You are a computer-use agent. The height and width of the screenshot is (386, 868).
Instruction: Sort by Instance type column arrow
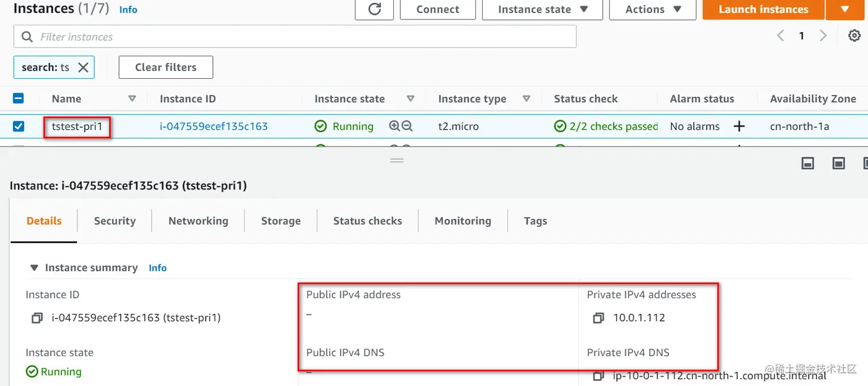point(526,99)
